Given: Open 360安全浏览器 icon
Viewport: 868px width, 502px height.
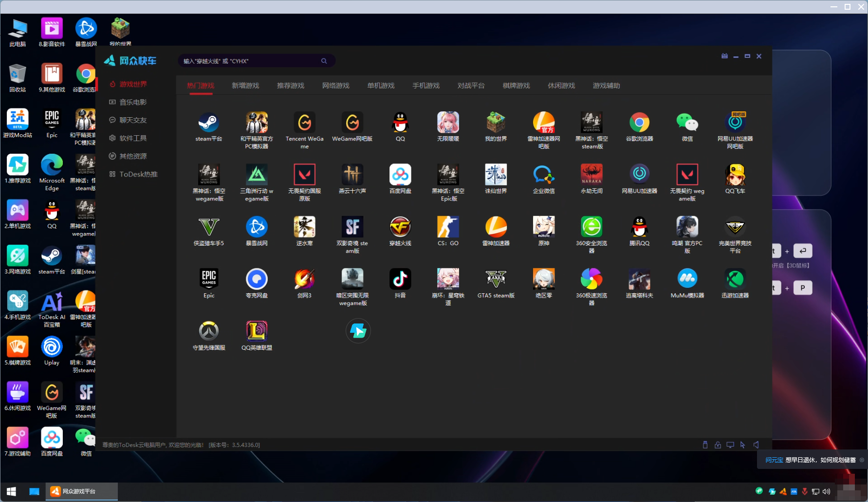Looking at the screenshot, I should click(x=591, y=227).
